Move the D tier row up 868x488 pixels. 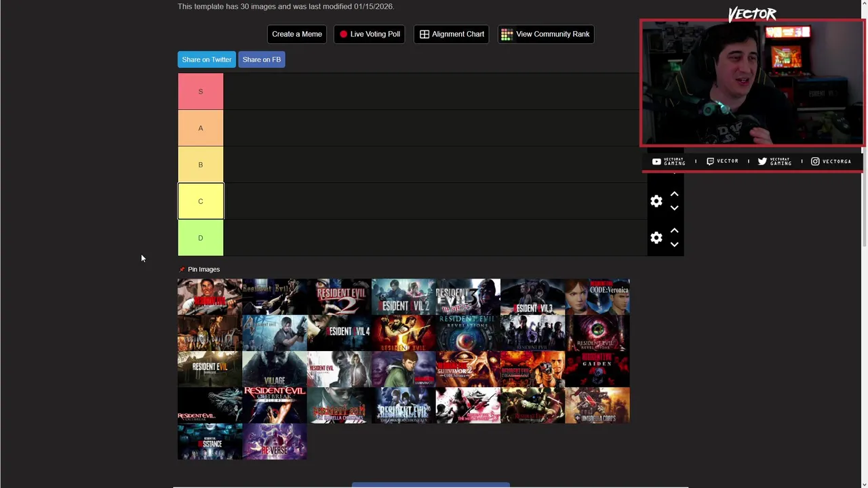(x=674, y=230)
